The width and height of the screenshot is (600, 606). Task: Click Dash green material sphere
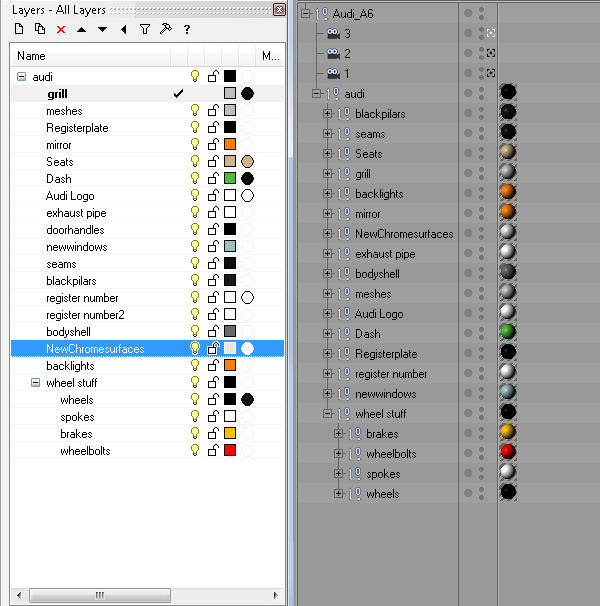click(x=508, y=332)
